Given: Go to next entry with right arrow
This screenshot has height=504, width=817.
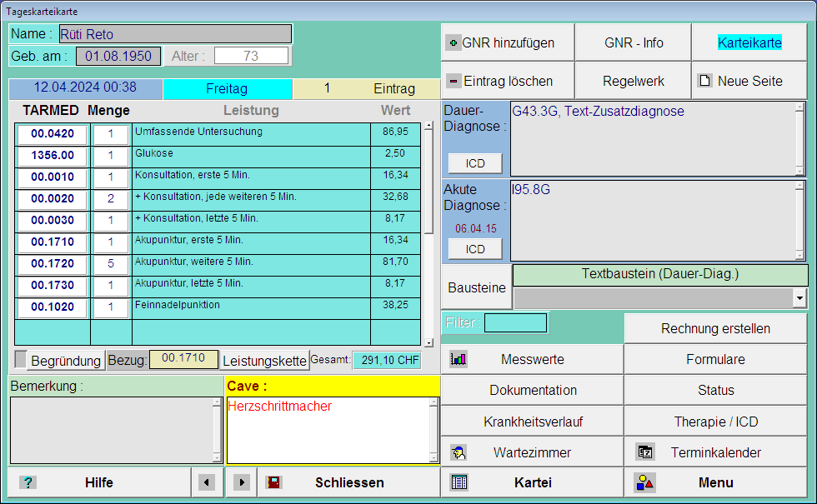Looking at the screenshot, I should click(x=241, y=482).
